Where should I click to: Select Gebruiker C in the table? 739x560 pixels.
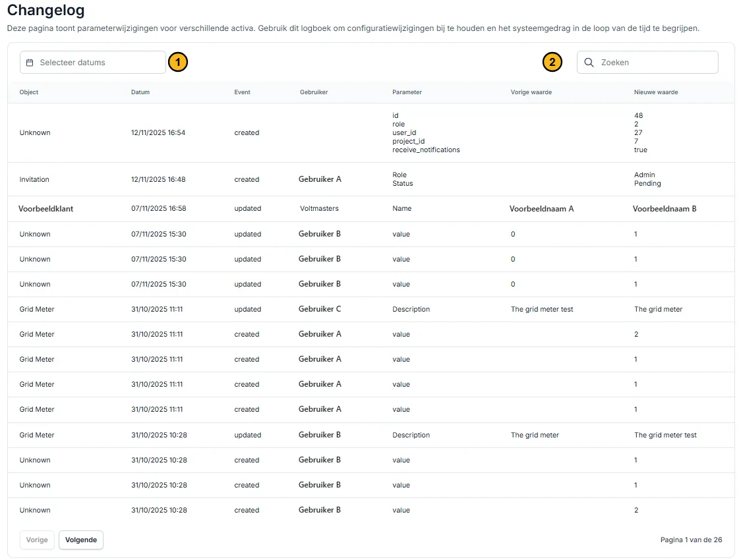coord(320,309)
